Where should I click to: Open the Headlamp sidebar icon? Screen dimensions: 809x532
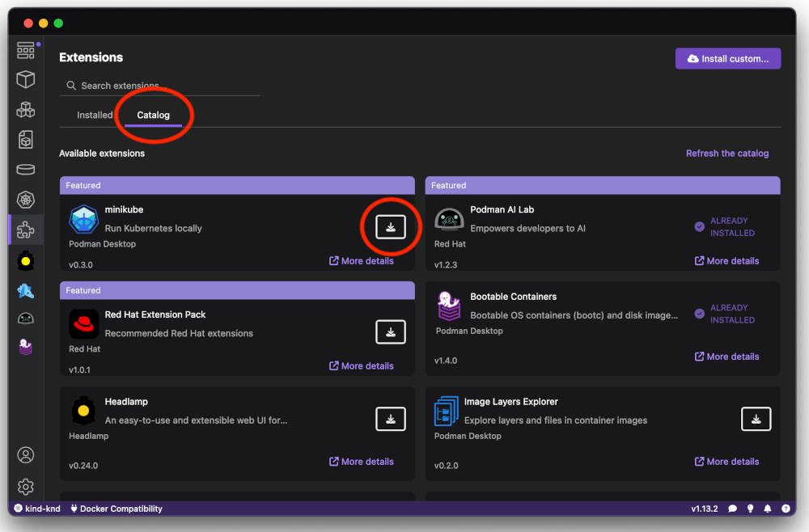point(26,261)
